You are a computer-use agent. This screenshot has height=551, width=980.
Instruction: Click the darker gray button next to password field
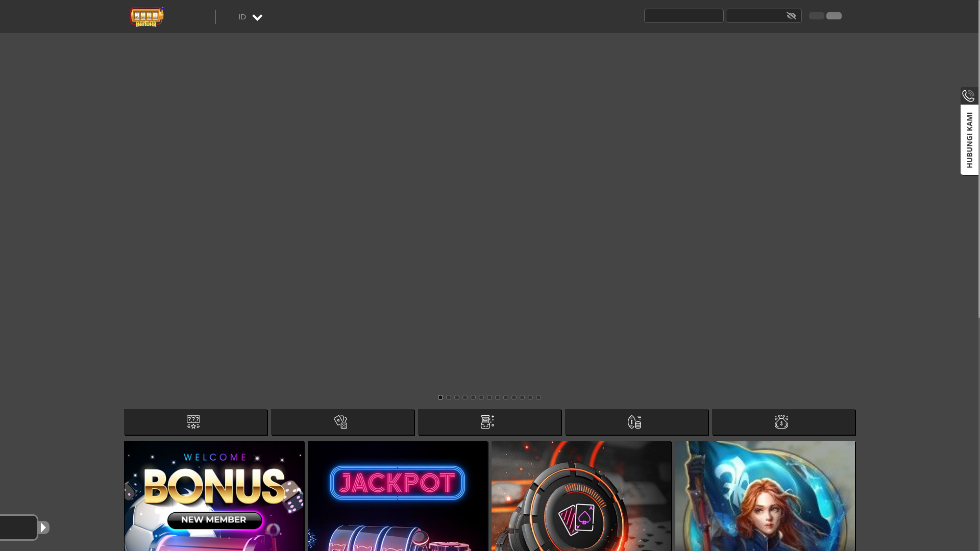pyautogui.click(x=816, y=16)
